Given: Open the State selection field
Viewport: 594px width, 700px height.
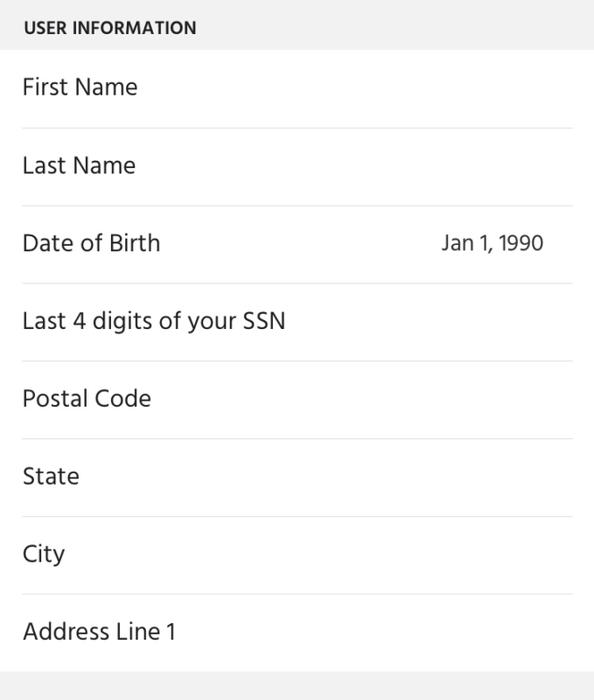Looking at the screenshot, I should coord(297,478).
